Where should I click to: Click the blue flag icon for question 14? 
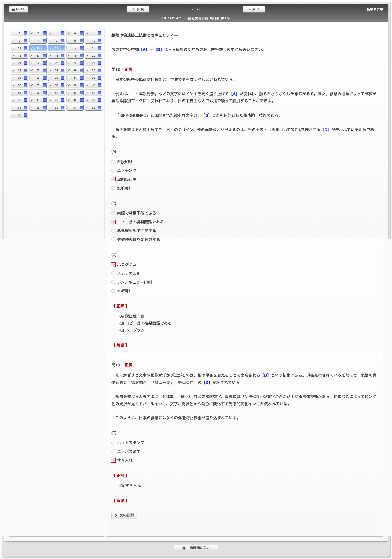tap(81, 48)
